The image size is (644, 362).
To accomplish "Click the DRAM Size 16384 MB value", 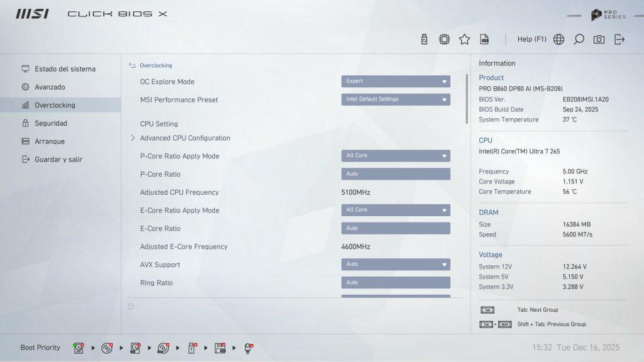I will [x=577, y=224].
